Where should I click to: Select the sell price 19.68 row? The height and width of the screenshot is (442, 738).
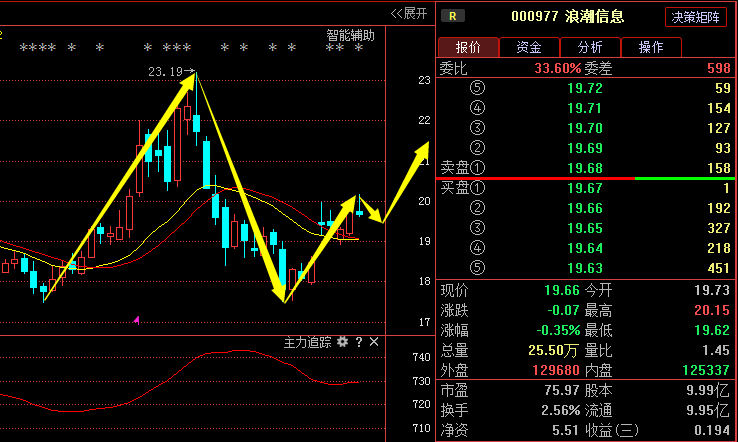coord(585,167)
